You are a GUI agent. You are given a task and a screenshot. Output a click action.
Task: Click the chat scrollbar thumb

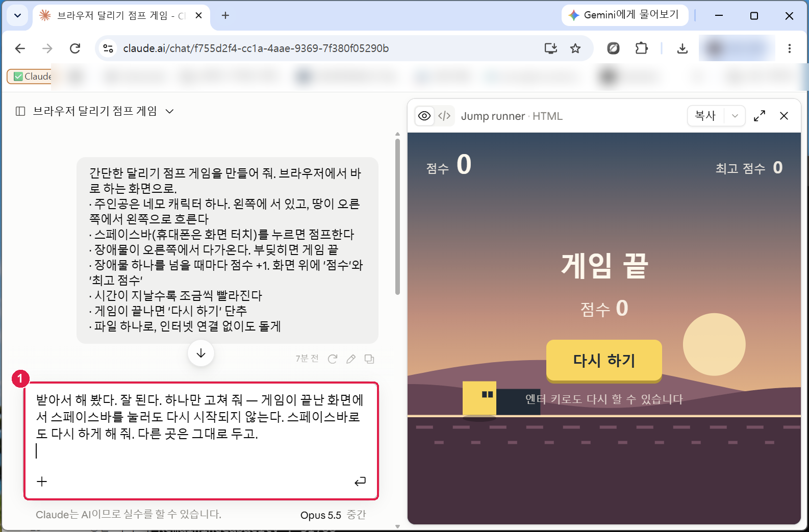397,216
